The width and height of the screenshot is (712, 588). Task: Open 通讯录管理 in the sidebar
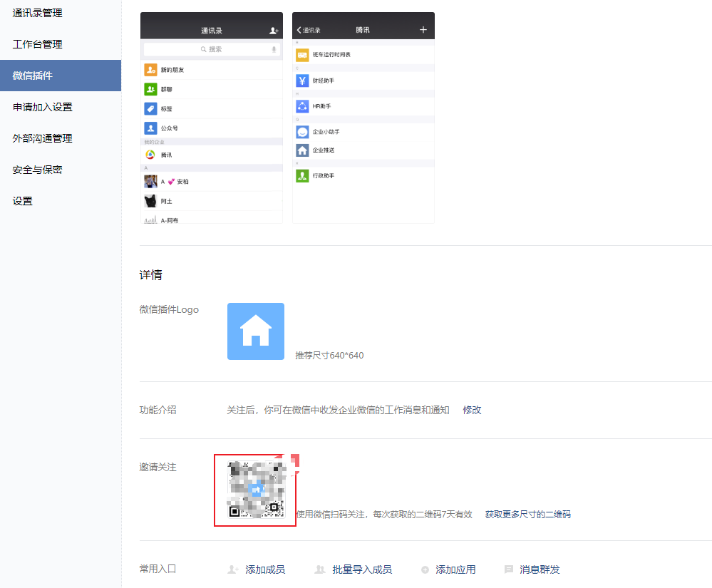(37, 13)
